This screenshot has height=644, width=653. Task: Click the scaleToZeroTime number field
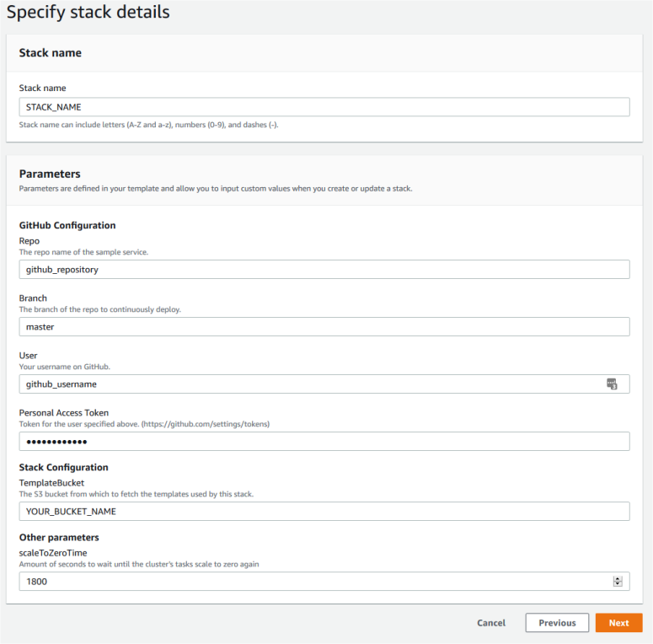pos(312,581)
